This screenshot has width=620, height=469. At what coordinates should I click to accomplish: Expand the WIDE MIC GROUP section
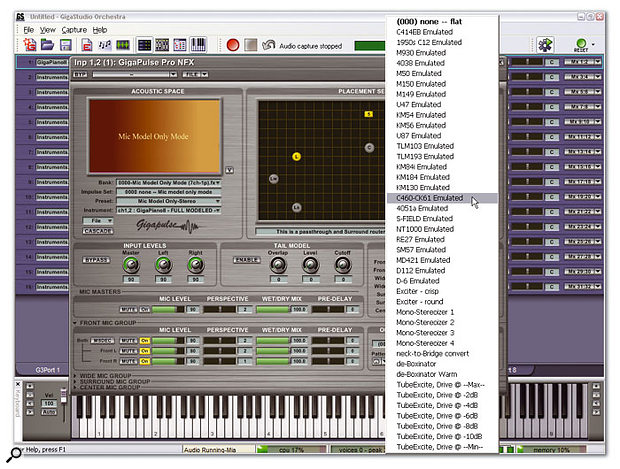pos(75,376)
